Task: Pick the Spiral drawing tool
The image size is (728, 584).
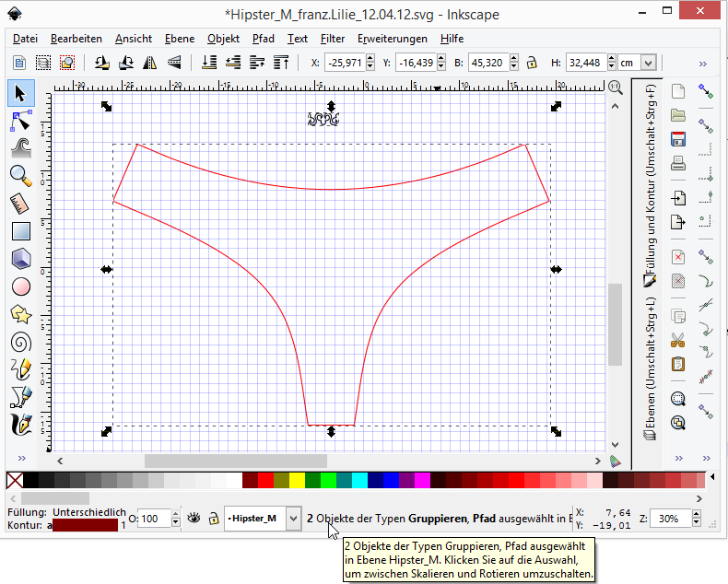Action: 20,342
